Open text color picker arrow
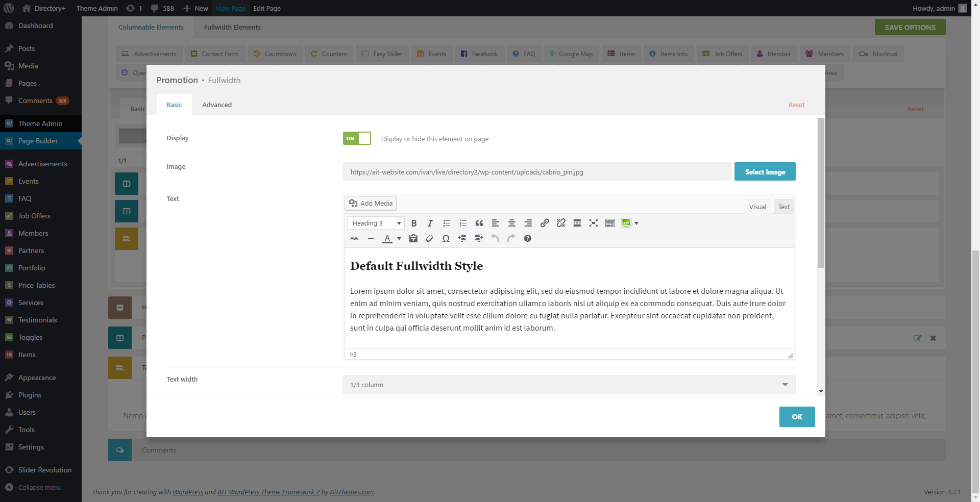980x502 pixels. (399, 238)
